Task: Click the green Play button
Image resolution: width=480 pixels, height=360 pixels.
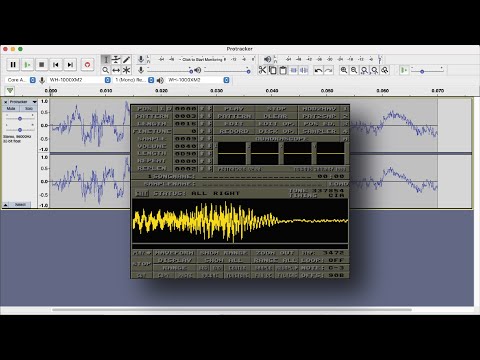Action: pyautogui.click(x=27, y=65)
